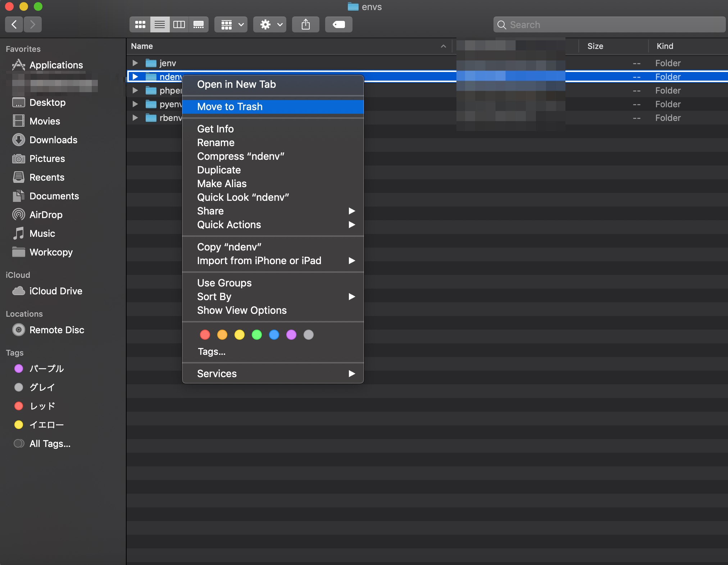Viewport: 728px width, 565px height.
Task: Switch to gallery view mode
Action: (199, 24)
